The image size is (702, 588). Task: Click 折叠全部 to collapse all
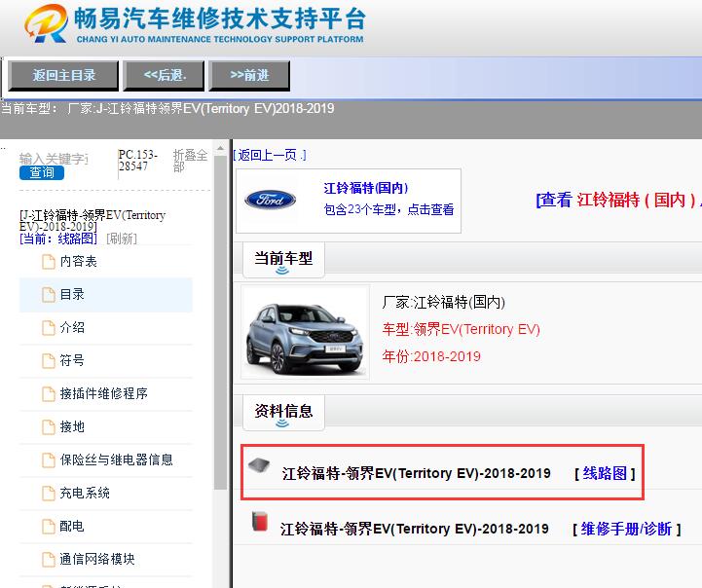[190, 161]
